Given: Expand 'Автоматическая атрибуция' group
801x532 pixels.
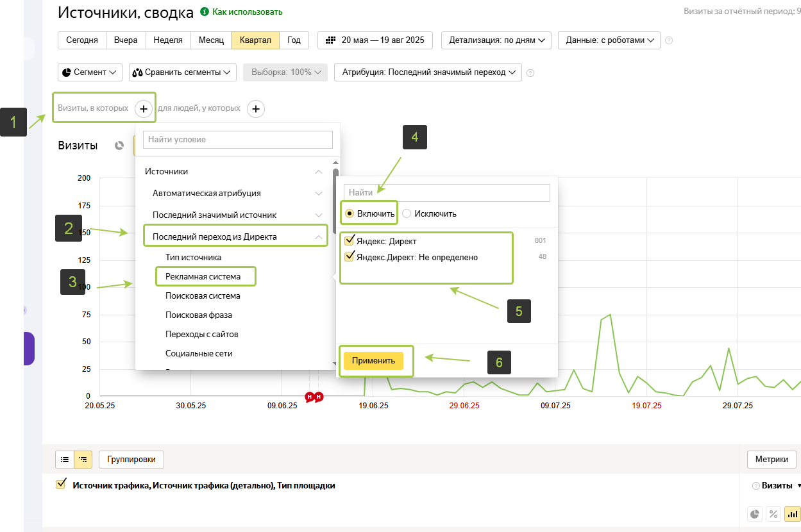Looking at the screenshot, I should coord(319,193).
